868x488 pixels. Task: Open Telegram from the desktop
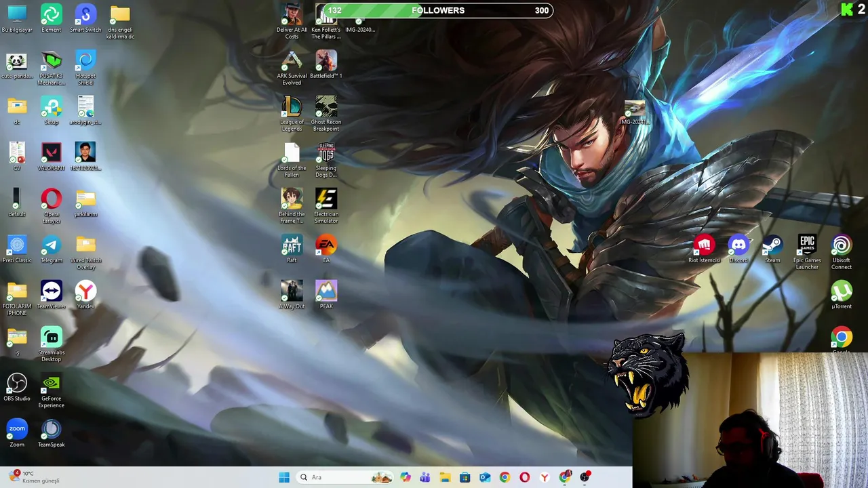[51, 249]
